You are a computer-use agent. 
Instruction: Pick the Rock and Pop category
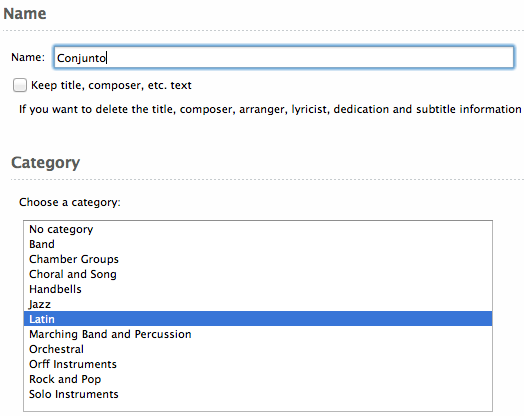[258, 379]
